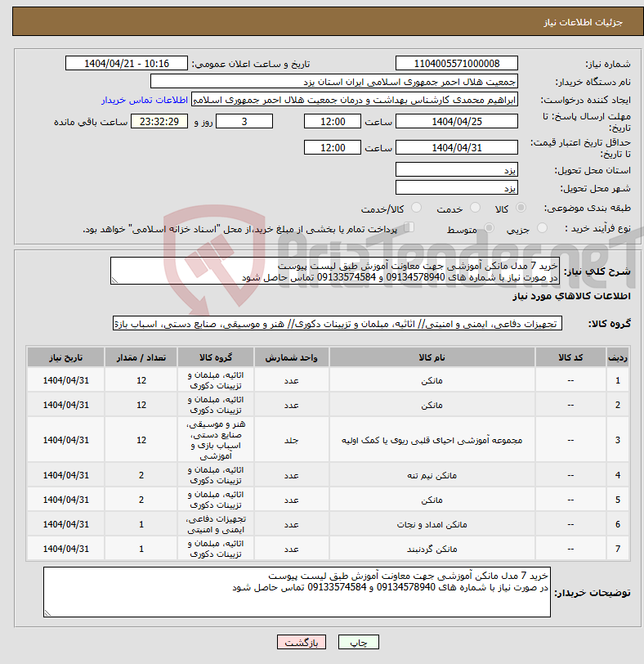Click the جزئیات اطلاعات نیاز page header
Image resolution: width=644 pixels, height=664 pixels.
click(583, 22)
